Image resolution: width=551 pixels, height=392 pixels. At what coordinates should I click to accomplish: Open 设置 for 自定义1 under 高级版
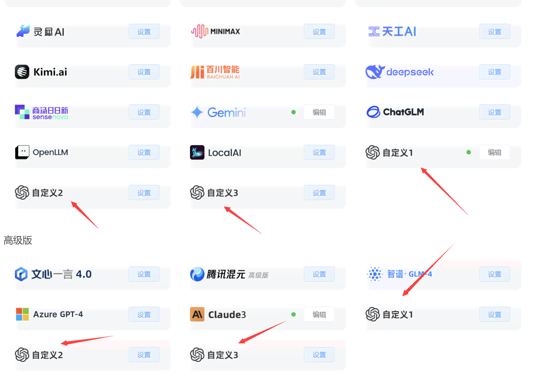(495, 314)
